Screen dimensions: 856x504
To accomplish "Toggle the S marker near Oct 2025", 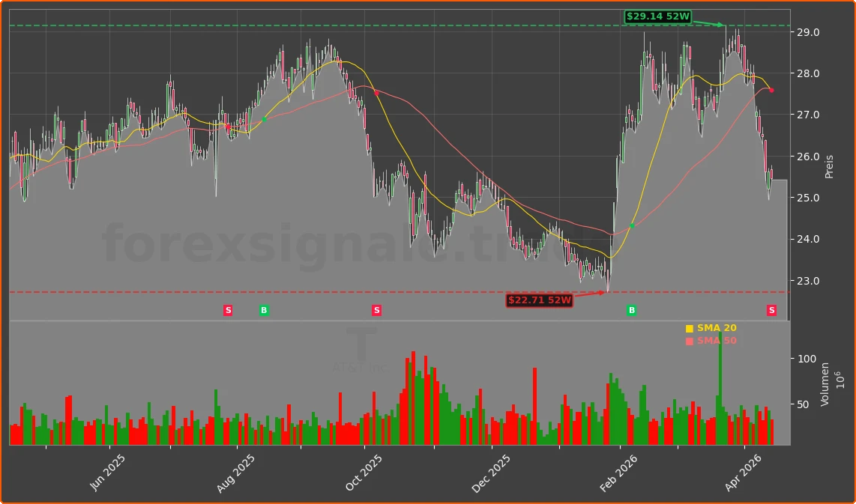I will point(376,310).
